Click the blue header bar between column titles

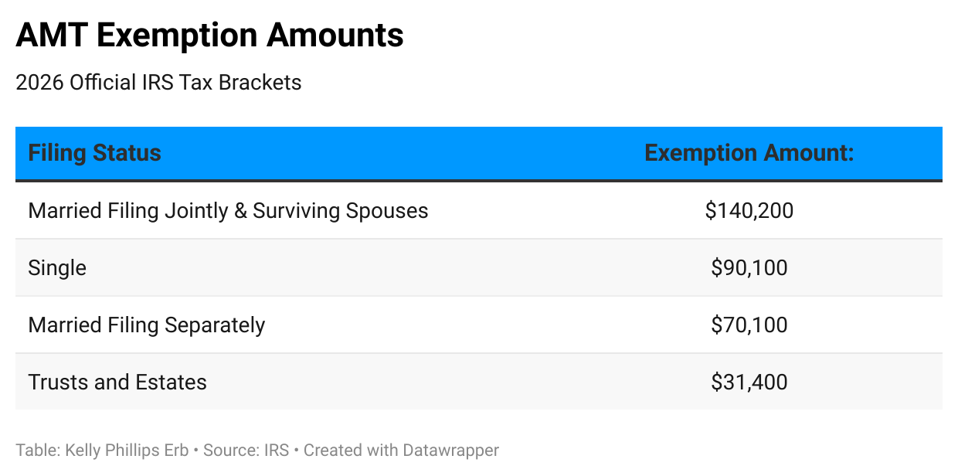tap(400, 154)
